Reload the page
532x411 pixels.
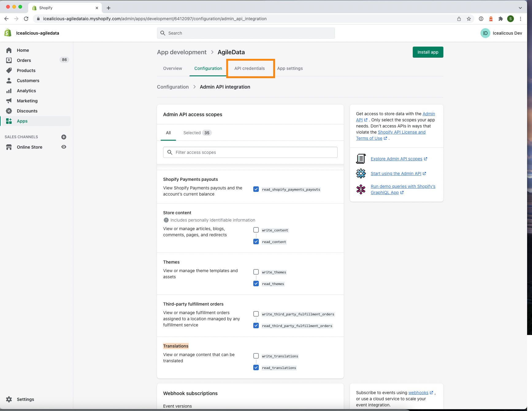pyautogui.click(x=26, y=19)
